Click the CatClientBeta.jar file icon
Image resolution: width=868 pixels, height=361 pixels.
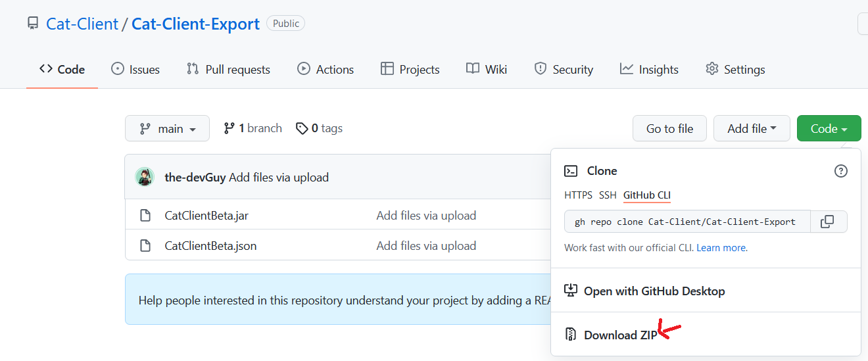pyautogui.click(x=145, y=215)
